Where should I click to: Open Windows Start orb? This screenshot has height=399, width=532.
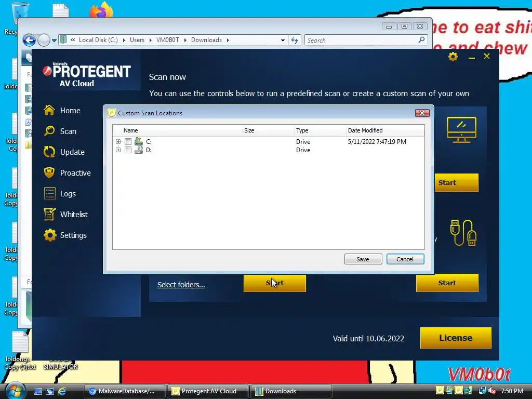point(15,391)
